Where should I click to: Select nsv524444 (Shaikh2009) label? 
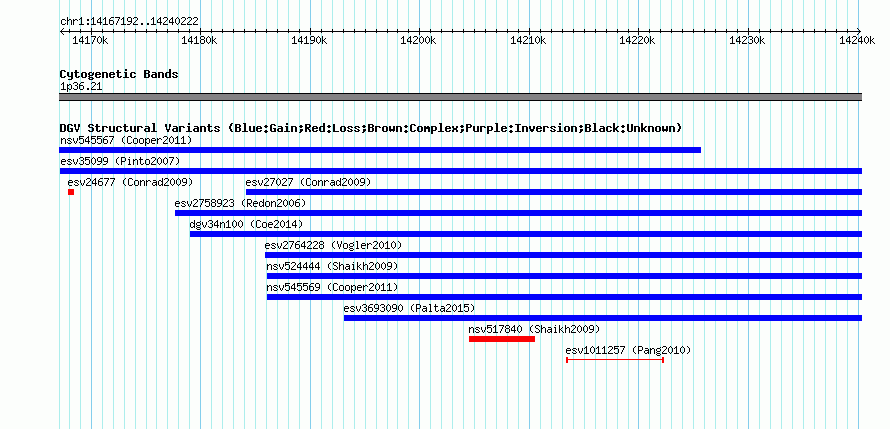[x=332, y=266]
